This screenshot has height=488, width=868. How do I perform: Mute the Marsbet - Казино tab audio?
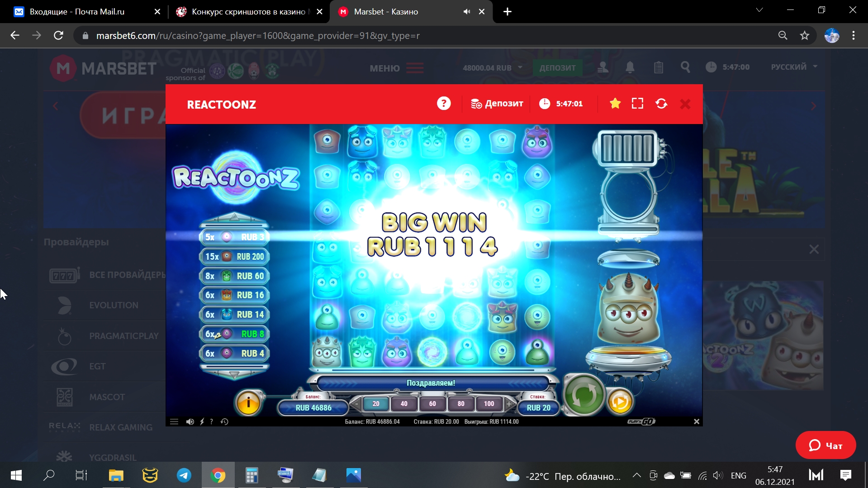pyautogui.click(x=466, y=12)
